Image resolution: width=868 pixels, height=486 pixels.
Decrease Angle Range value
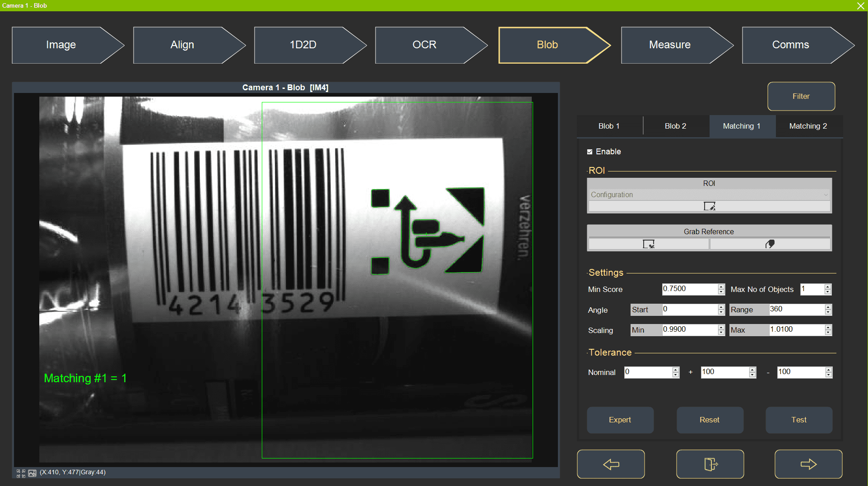pyautogui.click(x=828, y=312)
